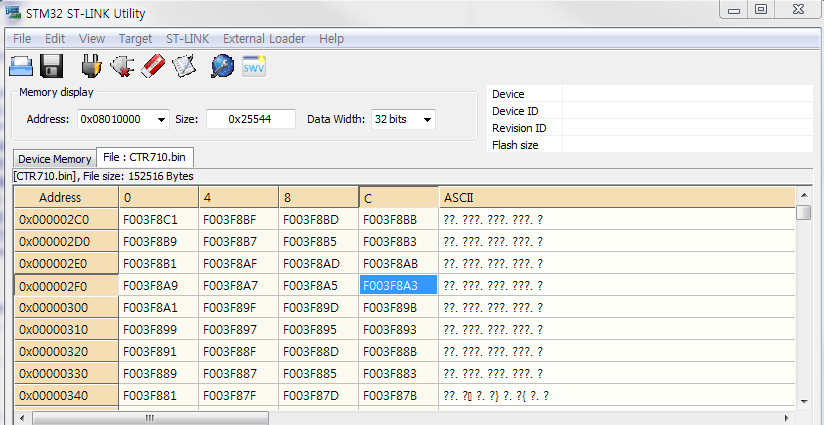
Task: Click the Size input field 0x25544
Action: coord(251,119)
